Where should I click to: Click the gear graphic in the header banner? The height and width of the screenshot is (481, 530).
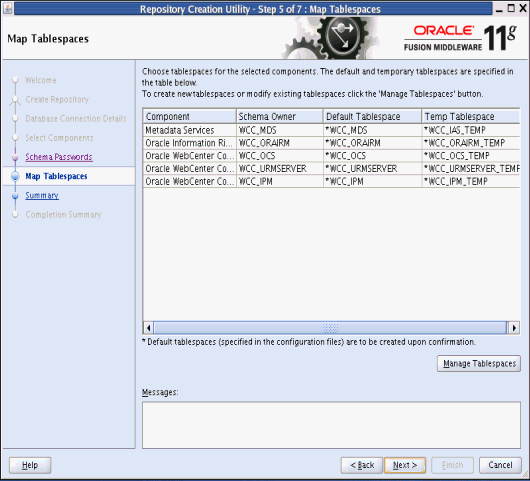point(331,38)
